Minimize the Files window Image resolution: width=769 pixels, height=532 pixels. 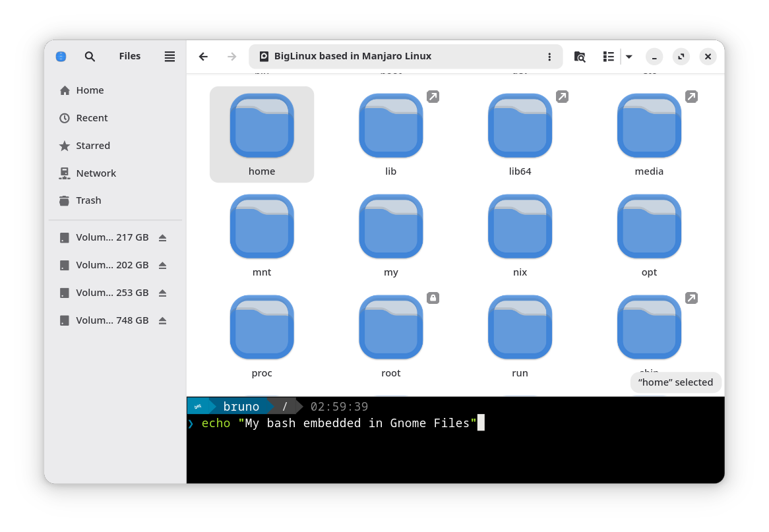point(654,57)
